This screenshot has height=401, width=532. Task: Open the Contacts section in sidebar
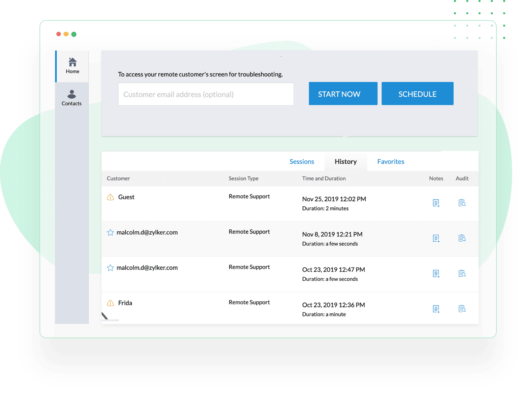[72, 98]
